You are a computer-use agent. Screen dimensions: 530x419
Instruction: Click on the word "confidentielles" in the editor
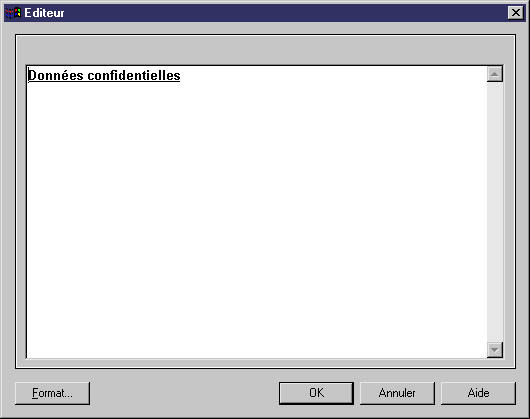134,75
